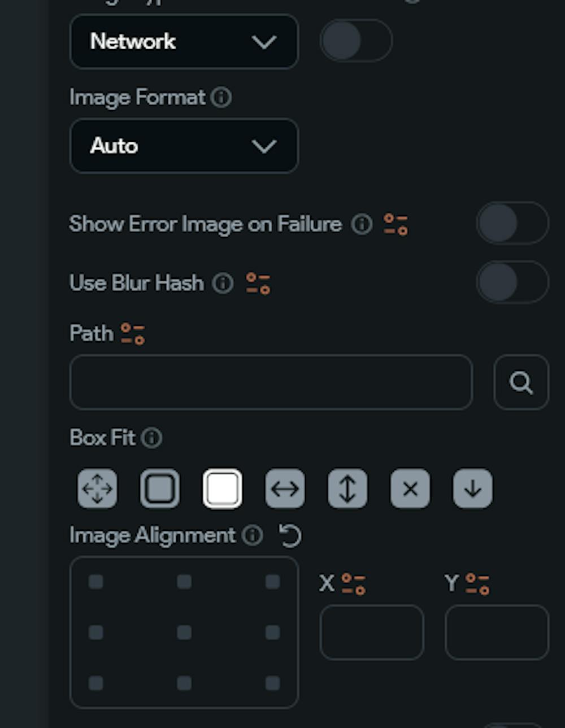Viewport: 565px width, 728px height.
Task: Toggle the switch beside Network dropdown
Action: pos(356,41)
